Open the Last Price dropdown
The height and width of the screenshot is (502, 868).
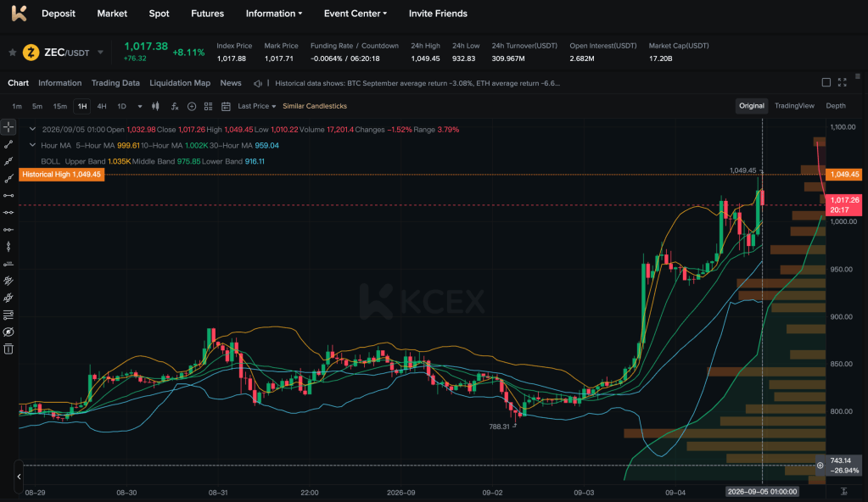click(257, 106)
